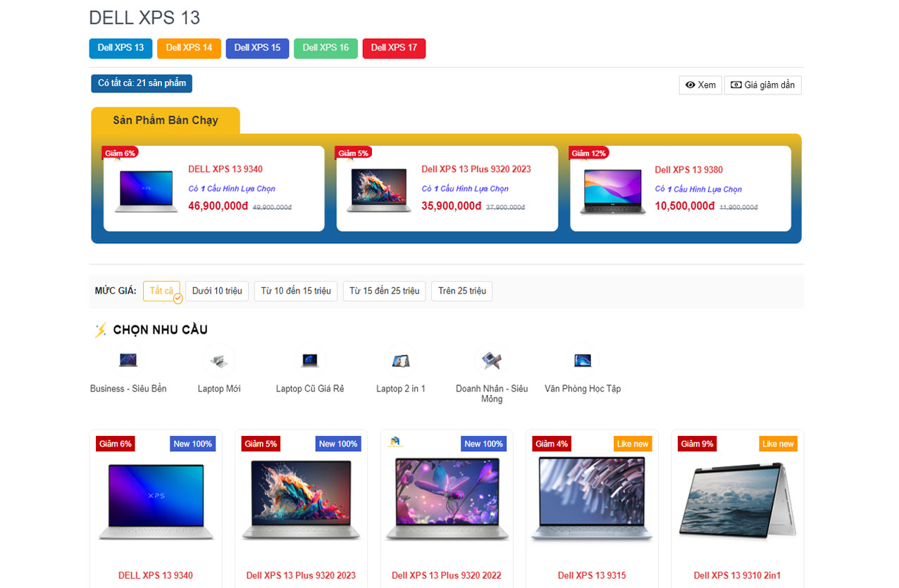Filter by Từ 10 đến 15 triệu
Viewport: 899px width, 588px height.
pyautogui.click(x=296, y=291)
